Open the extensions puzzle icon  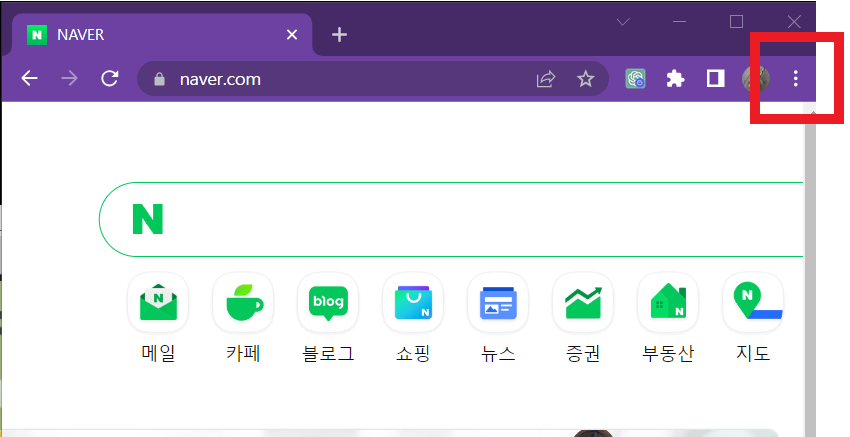pyautogui.click(x=675, y=79)
